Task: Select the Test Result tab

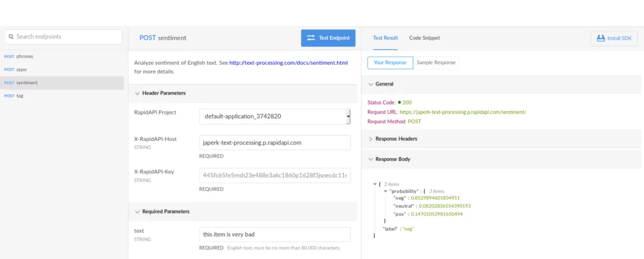Action: (x=385, y=38)
